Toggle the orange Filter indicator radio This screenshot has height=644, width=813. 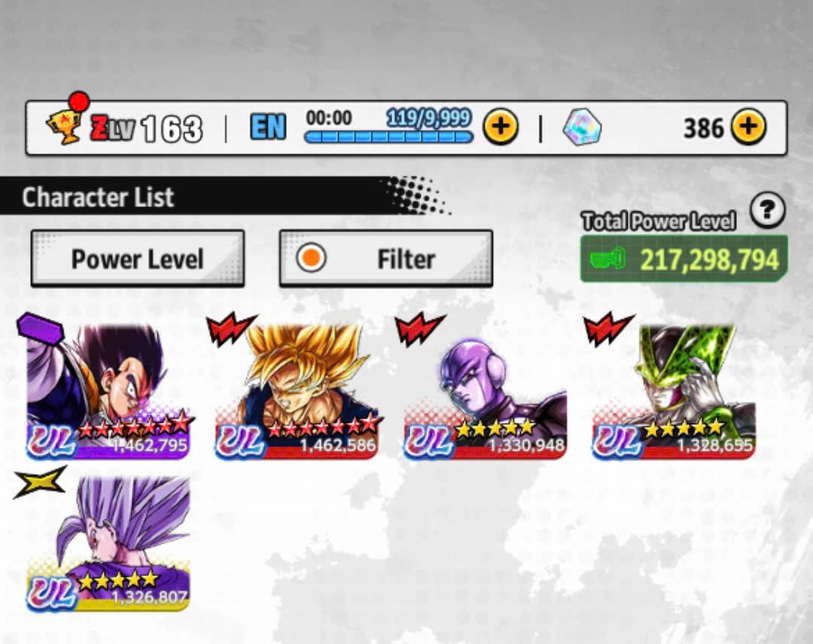[311, 258]
